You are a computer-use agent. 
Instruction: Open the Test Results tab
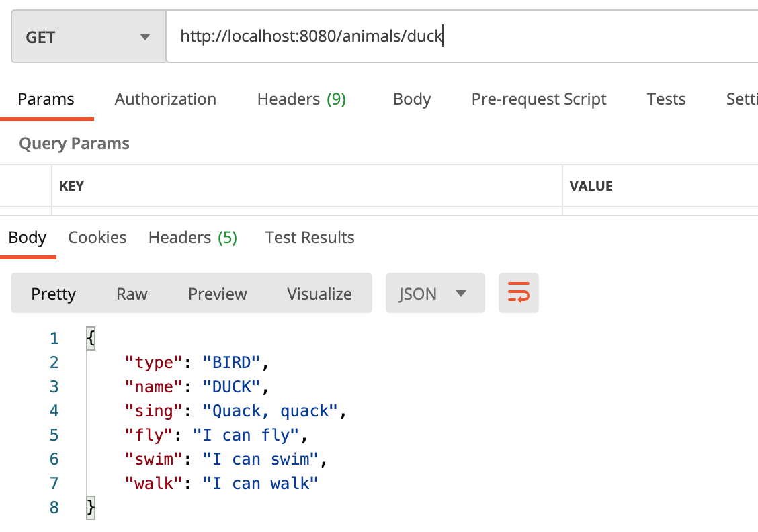(310, 238)
